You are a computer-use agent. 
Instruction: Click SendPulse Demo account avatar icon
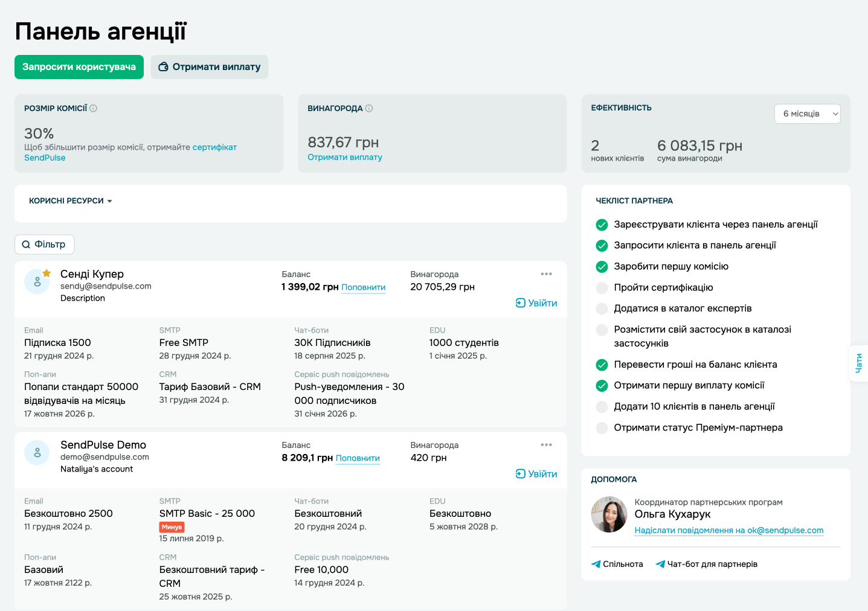(x=37, y=452)
